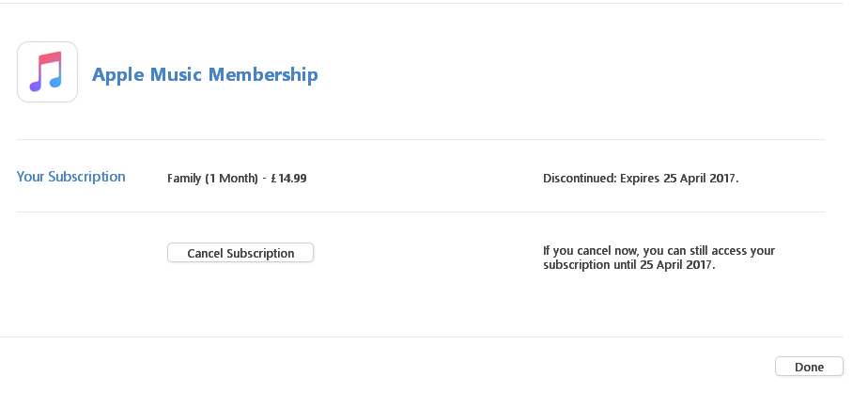Click the separator line above Done

coord(421,337)
